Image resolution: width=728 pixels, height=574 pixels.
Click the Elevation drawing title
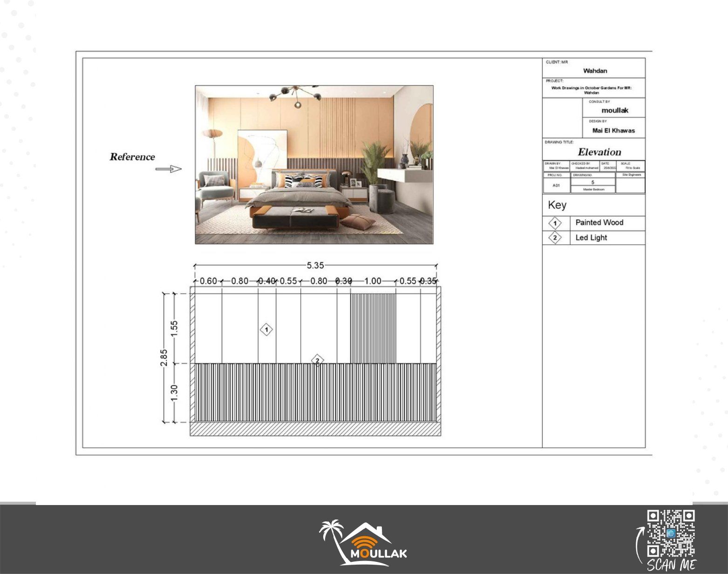coord(599,152)
